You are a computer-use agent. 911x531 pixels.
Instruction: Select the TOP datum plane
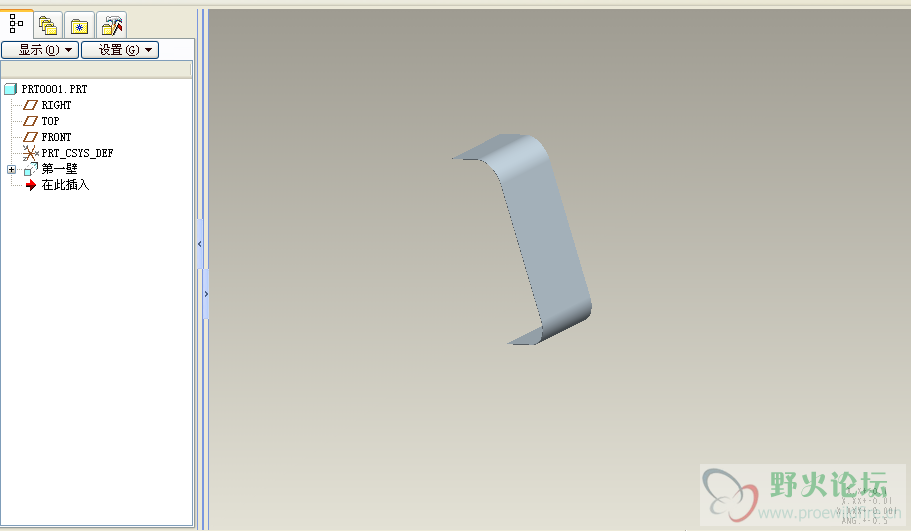pos(50,121)
